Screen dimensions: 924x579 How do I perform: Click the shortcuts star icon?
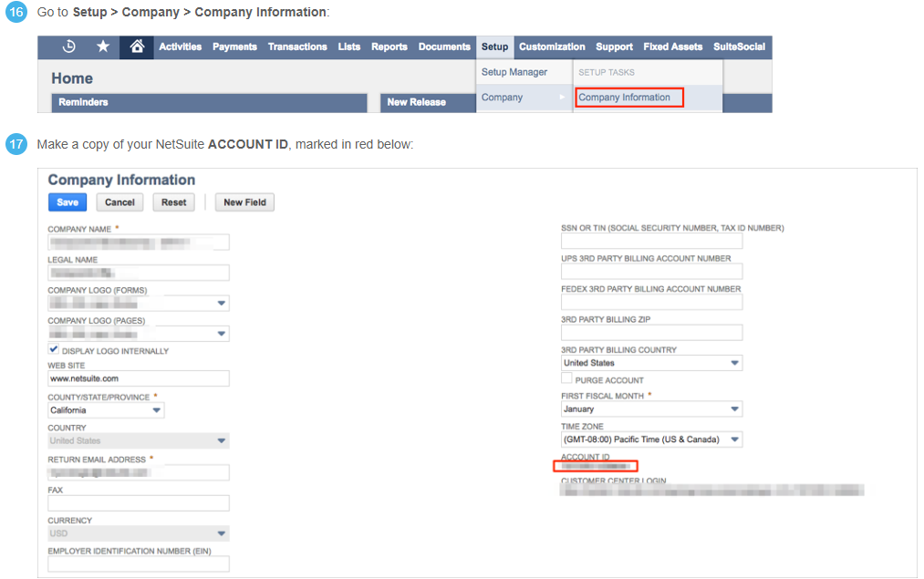[103, 47]
